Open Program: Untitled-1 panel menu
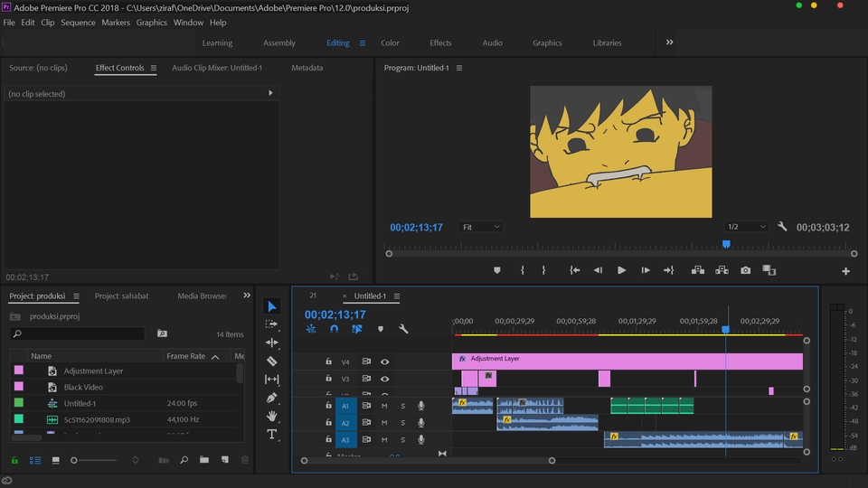Screen dimensions: 868x488 pyautogui.click(x=459, y=68)
